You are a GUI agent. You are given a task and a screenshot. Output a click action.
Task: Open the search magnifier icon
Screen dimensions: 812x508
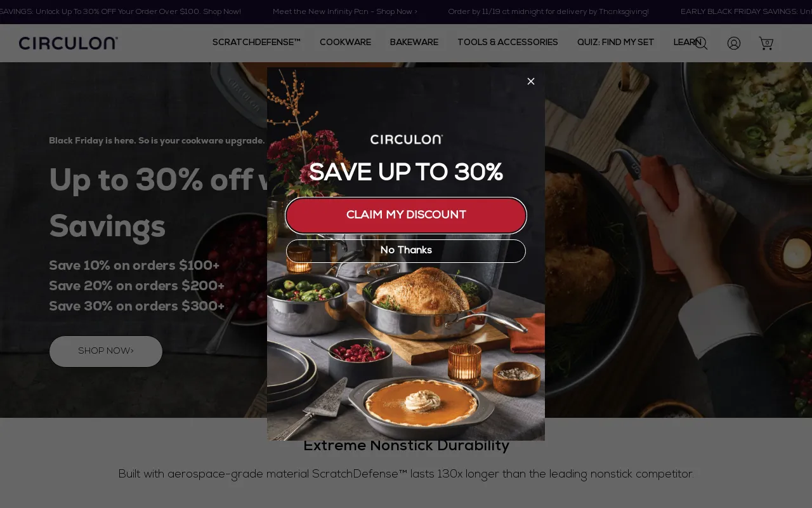701,43
